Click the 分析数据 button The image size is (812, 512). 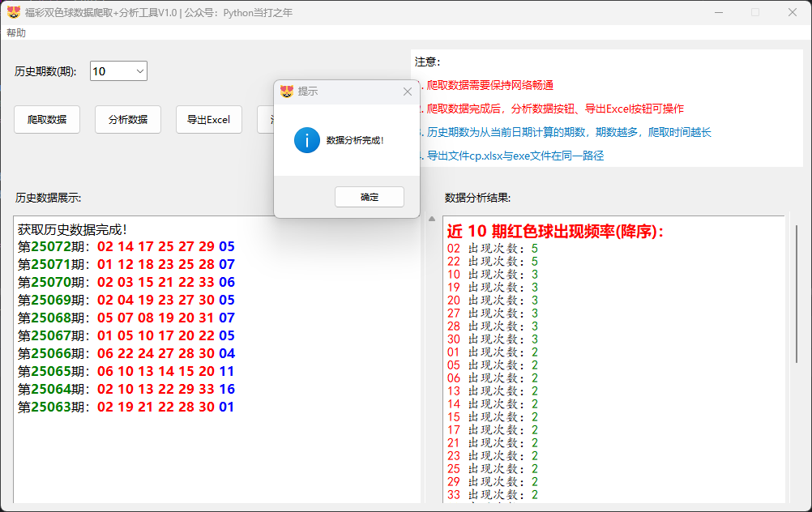pyautogui.click(x=128, y=120)
